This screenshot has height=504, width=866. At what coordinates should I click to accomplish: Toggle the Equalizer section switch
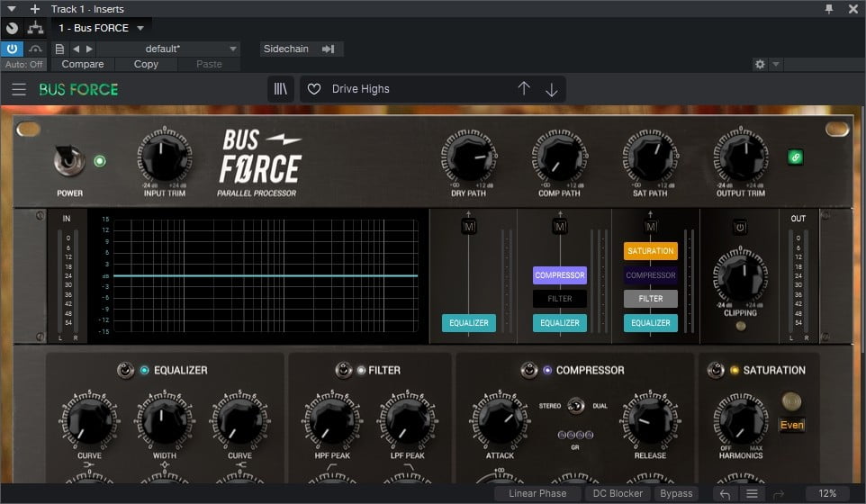126,370
